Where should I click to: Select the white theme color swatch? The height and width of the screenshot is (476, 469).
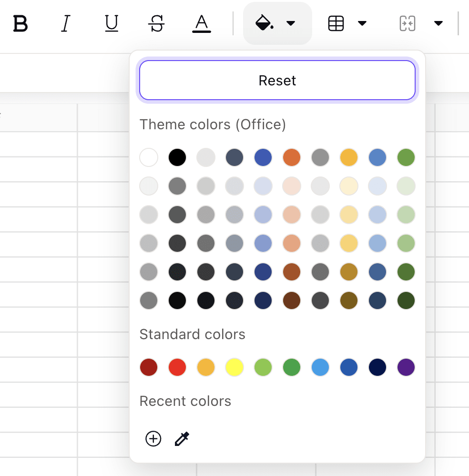click(148, 157)
